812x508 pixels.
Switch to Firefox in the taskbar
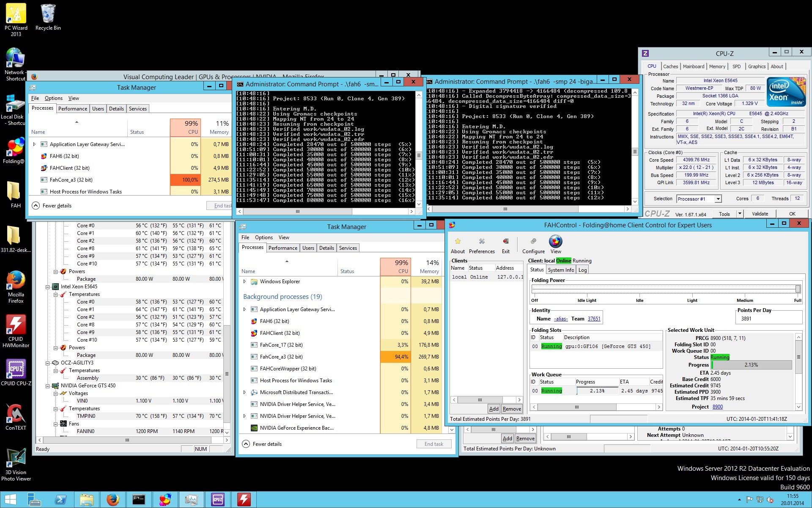pos(113,500)
